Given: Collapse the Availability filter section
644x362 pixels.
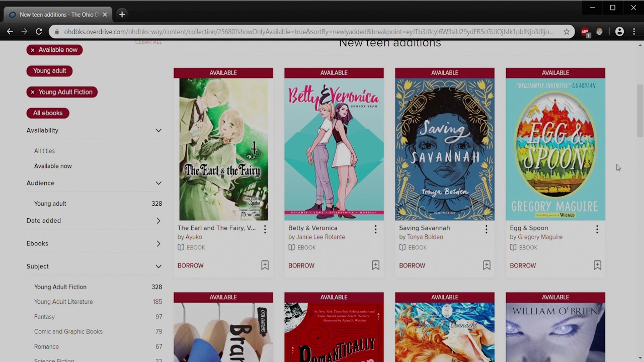Looking at the screenshot, I should coord(158,130).
